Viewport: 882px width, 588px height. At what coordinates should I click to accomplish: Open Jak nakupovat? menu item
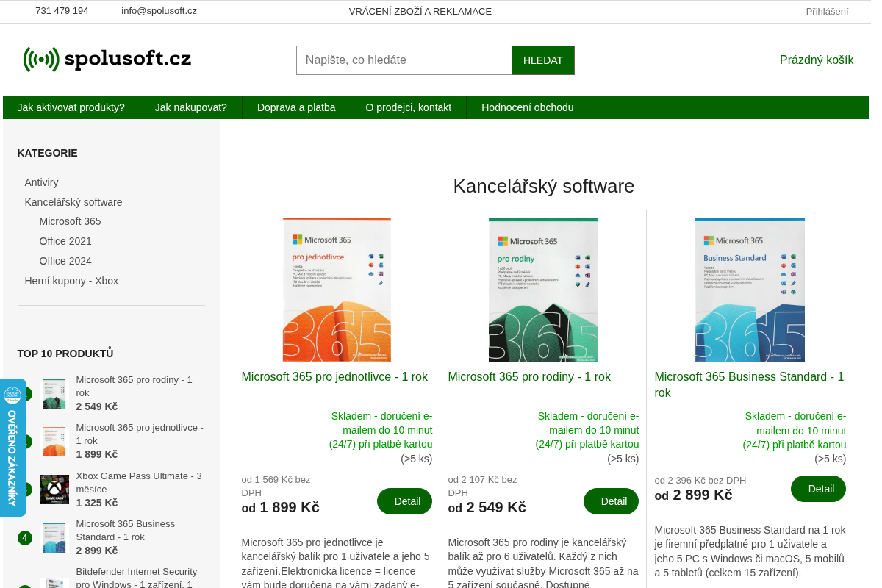[x=191, y=107]
